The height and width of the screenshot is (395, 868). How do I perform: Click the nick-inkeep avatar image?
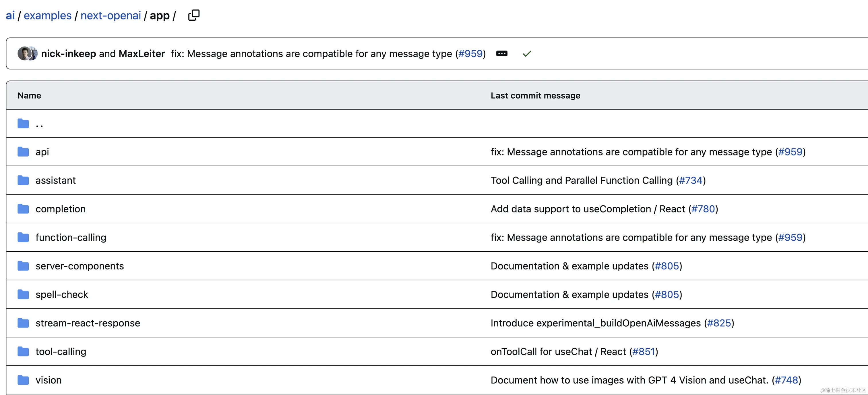(24, 54)
